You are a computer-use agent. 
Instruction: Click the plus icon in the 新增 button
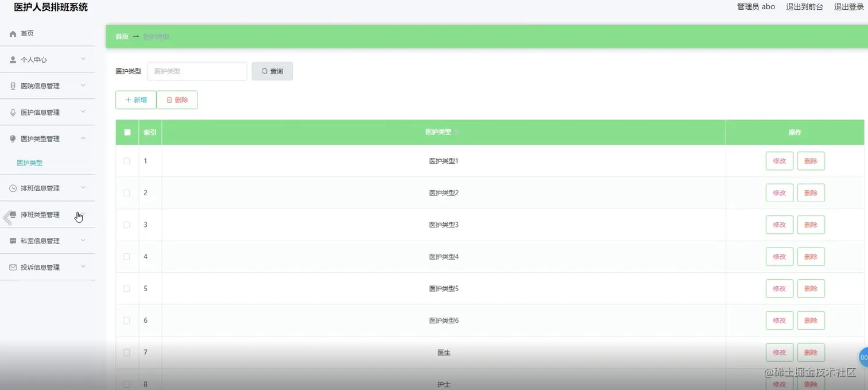pos(128,100)
